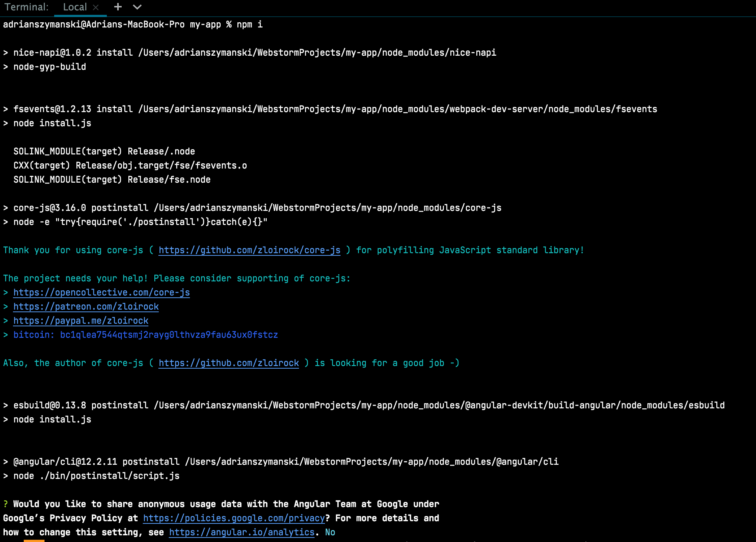Screen dimensions: 756x542
Task: Click the core-js postinstall output line
Action: click(x=252, y=208)
